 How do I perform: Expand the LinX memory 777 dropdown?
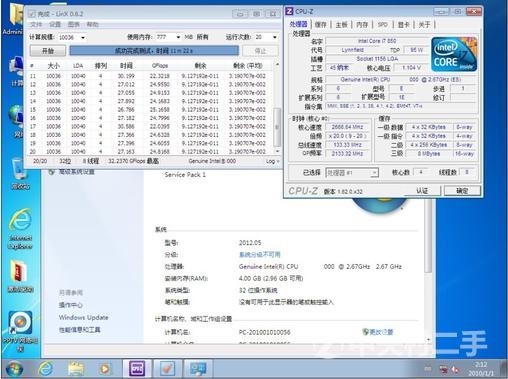[x=178, y=37]
